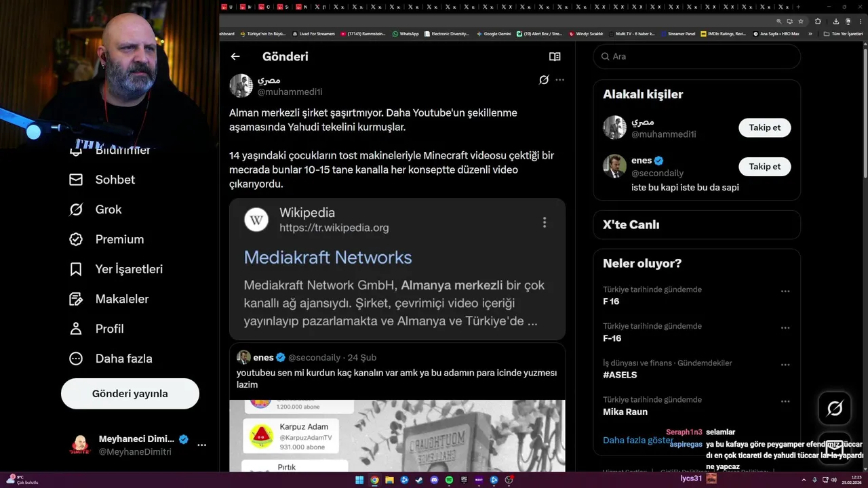This screenshot has height=488, width=868.
Task: Open reader view icon next to Gönderi
Action: [555, 57]
